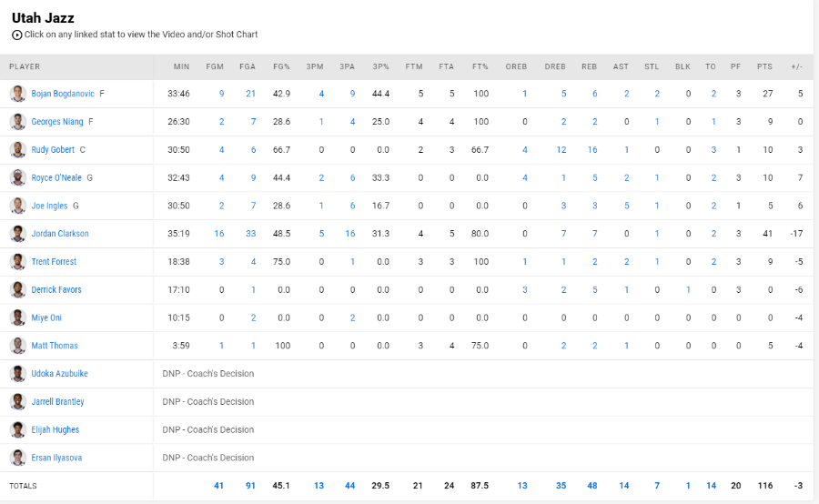
Task: Open Joe Ingles' name link
Action: 49,206
